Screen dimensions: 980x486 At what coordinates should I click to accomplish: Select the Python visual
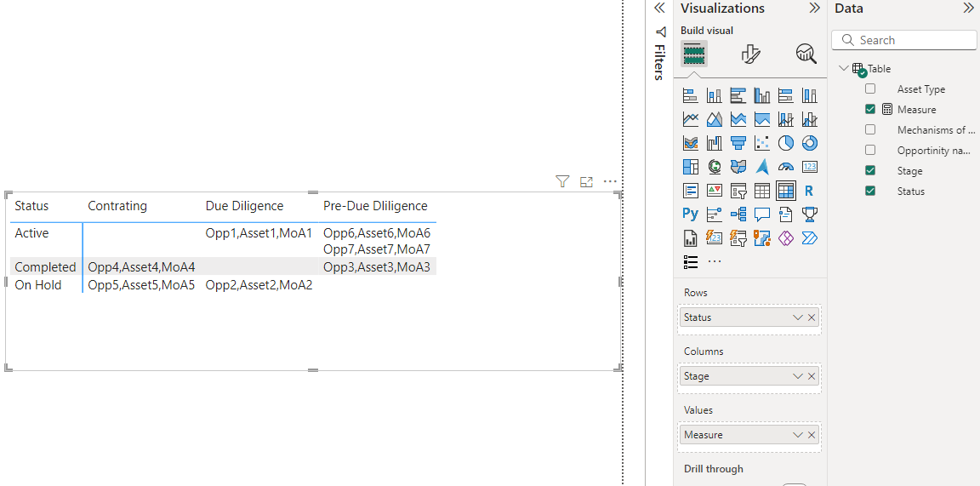(x=690, y=214)
